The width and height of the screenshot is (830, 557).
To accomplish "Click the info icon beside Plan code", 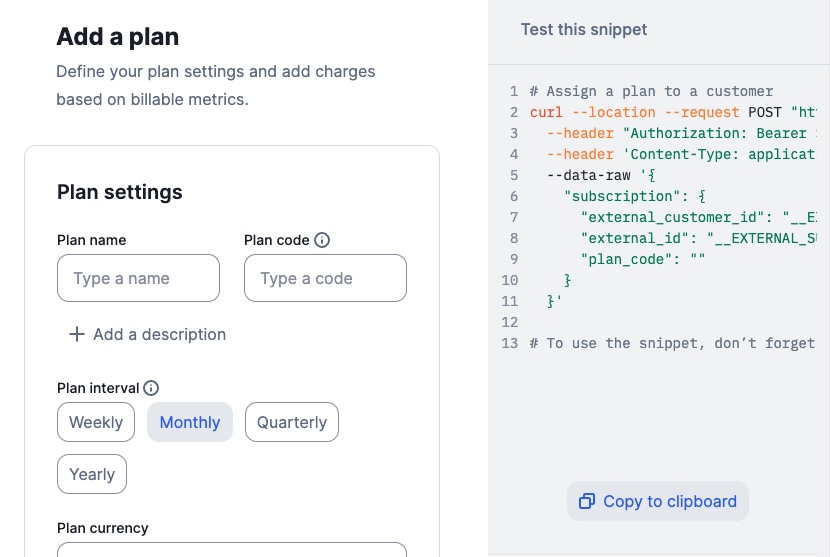I will [x=322, y=240].
